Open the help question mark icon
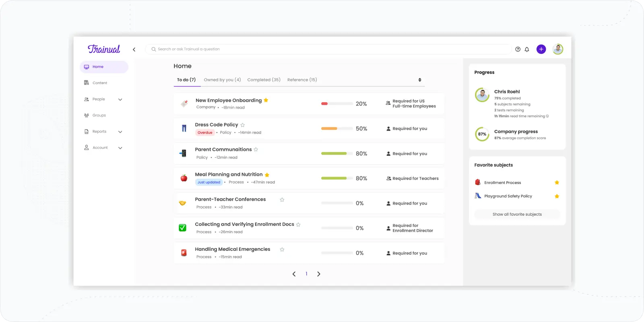The width and height of the screenshot is (644, 322). click(518, 49)
